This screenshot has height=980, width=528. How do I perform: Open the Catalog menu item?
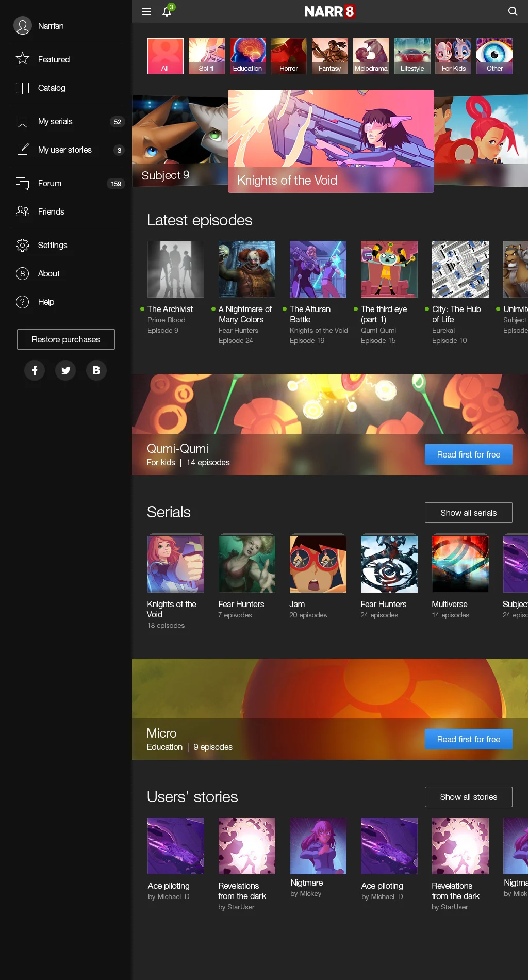coord(66,88)
